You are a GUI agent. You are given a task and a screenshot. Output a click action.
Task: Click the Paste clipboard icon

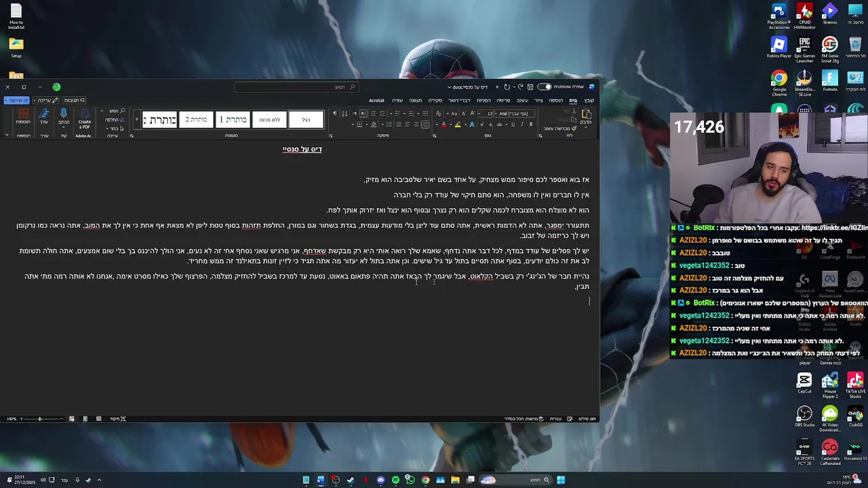tap(585, 114)
